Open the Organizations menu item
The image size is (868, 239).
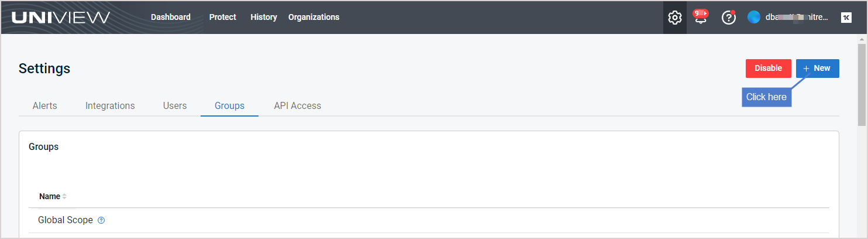pos(314,17)
